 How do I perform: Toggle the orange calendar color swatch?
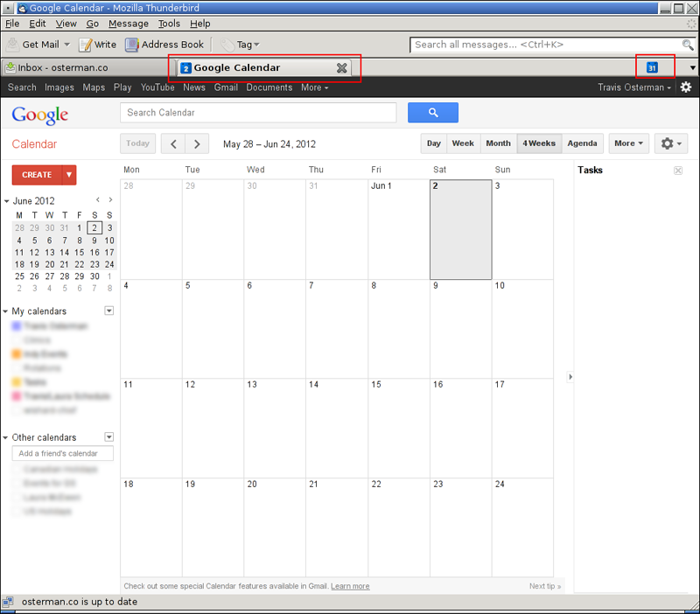pyautogui.click(x=17, y=354)
